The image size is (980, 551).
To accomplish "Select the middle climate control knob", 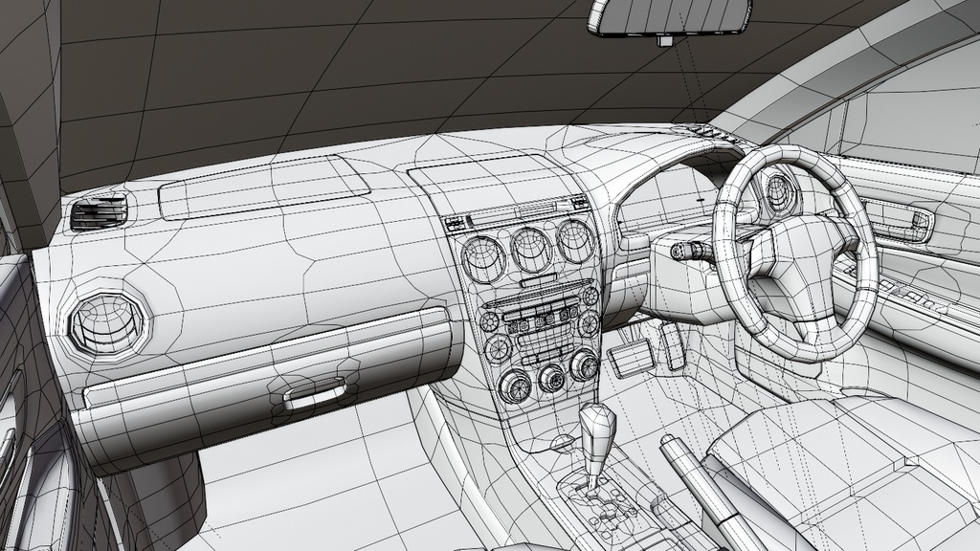I will pyautogui.click(x=551, y=379).
